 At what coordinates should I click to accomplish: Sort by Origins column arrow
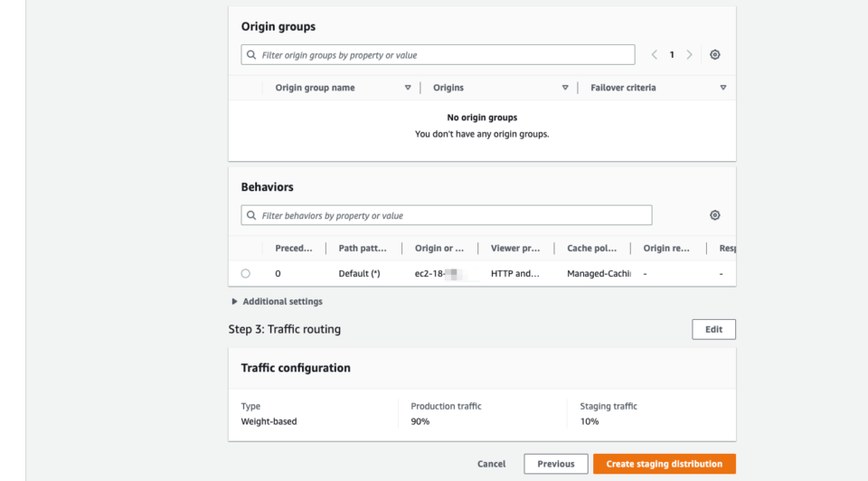click(x=565, y=88)
